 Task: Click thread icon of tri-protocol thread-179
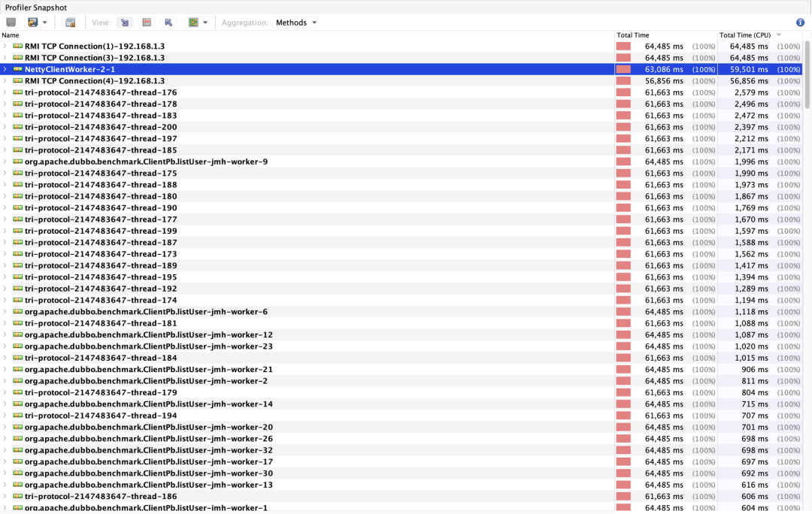[x=17, y=392]
